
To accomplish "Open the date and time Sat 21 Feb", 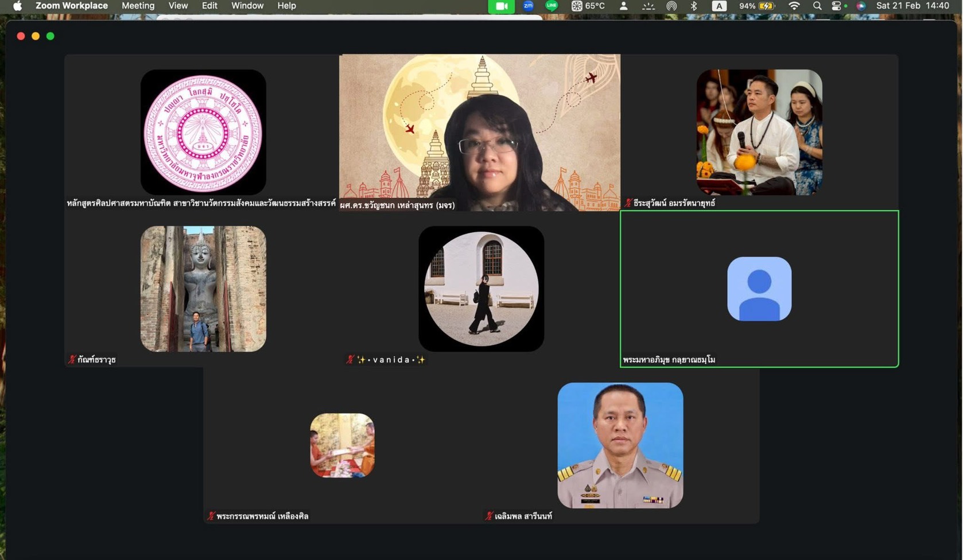I will (912, 6).
